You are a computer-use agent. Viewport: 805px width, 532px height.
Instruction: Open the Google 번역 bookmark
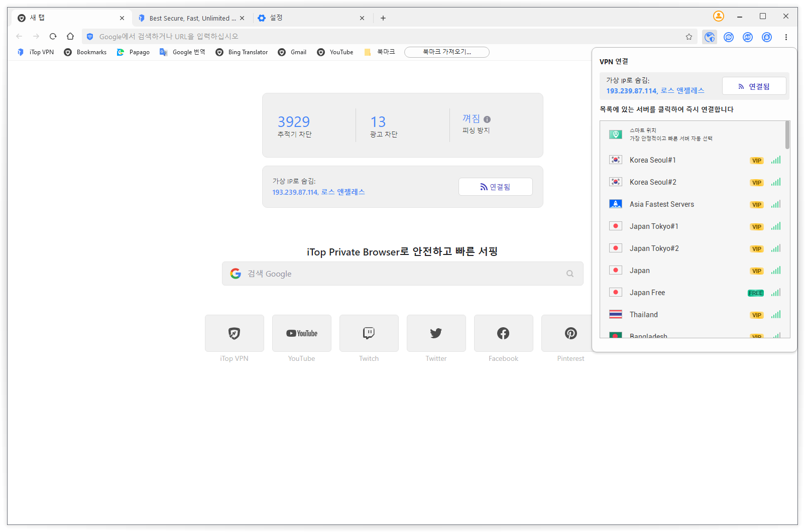click(182, 52)
